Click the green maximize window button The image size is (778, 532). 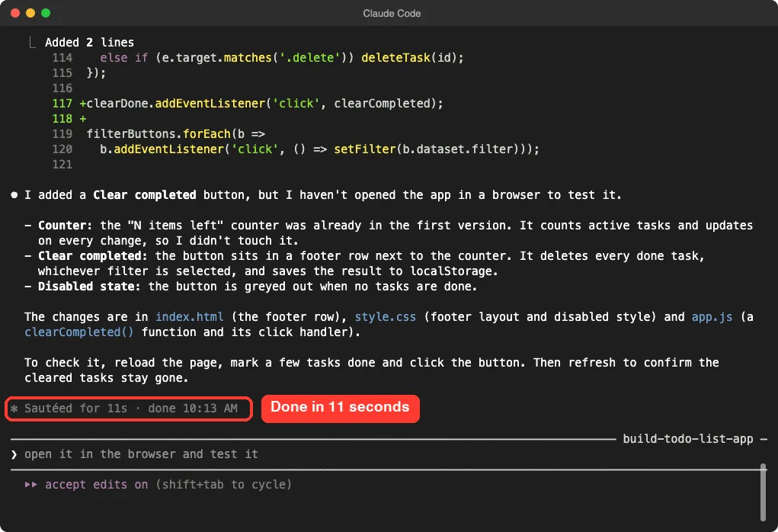(46, 13)
